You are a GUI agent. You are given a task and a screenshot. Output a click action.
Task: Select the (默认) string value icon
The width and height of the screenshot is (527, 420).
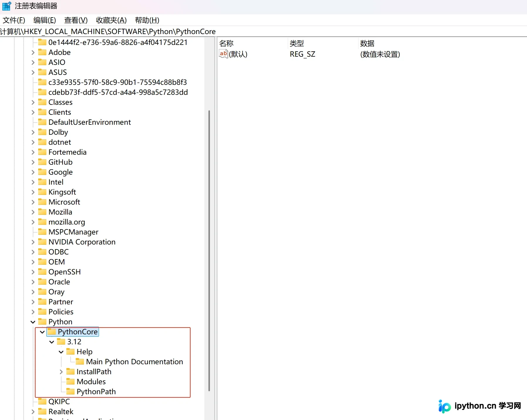point(223,54)
